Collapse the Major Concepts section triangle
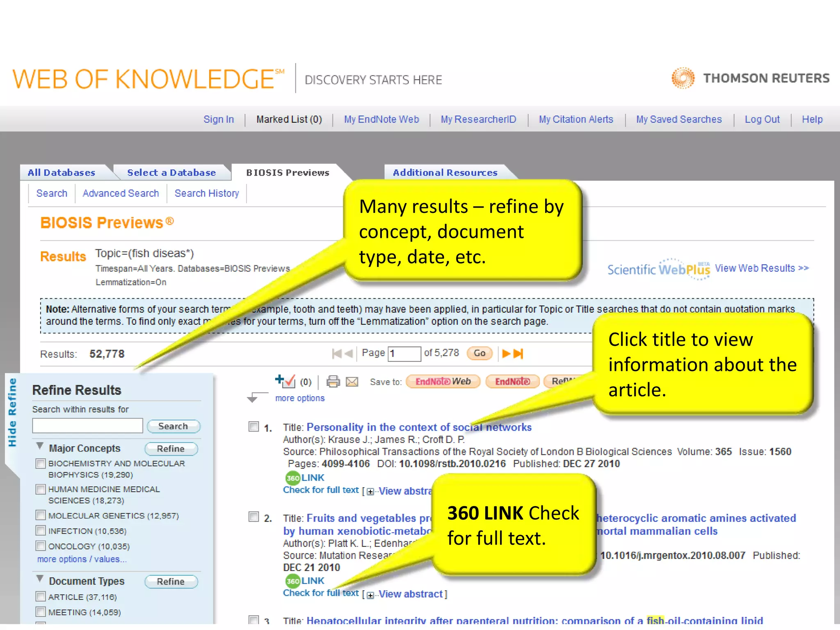840x630 pixels. [40, 446]
